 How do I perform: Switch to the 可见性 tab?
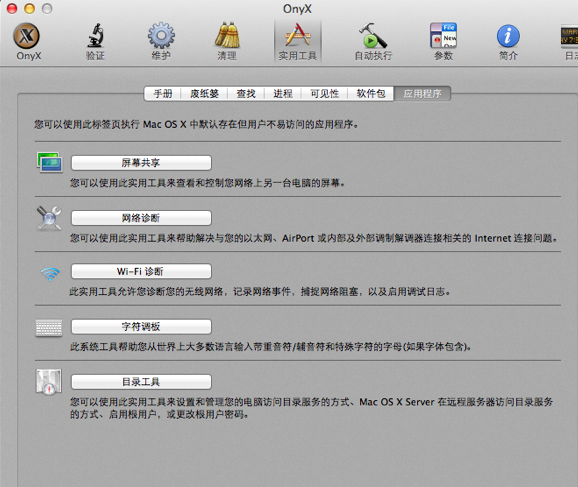pyautogui.click(x=324, y=94)
